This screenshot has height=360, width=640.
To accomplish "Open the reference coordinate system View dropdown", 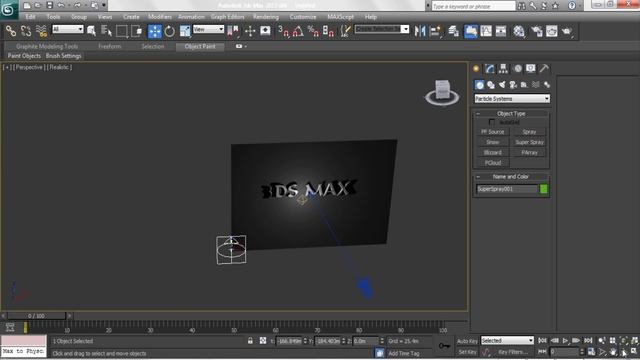I will coord(209,29).
